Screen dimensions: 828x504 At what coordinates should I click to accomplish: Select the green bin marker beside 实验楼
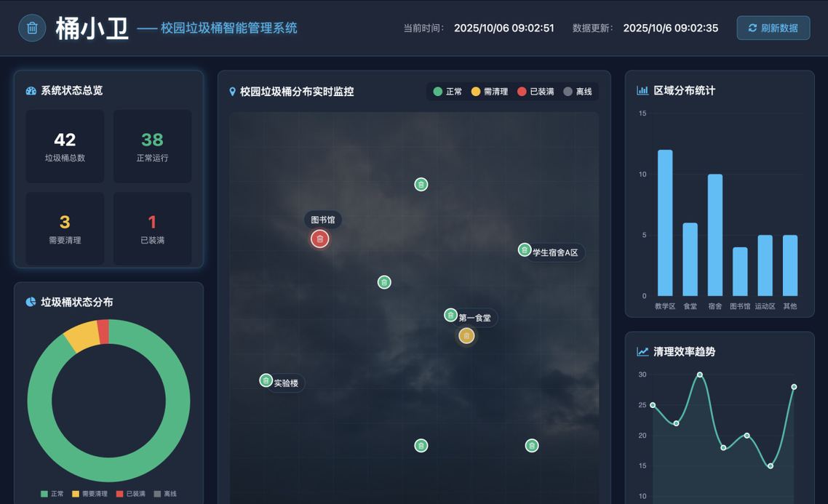(266, 380)
